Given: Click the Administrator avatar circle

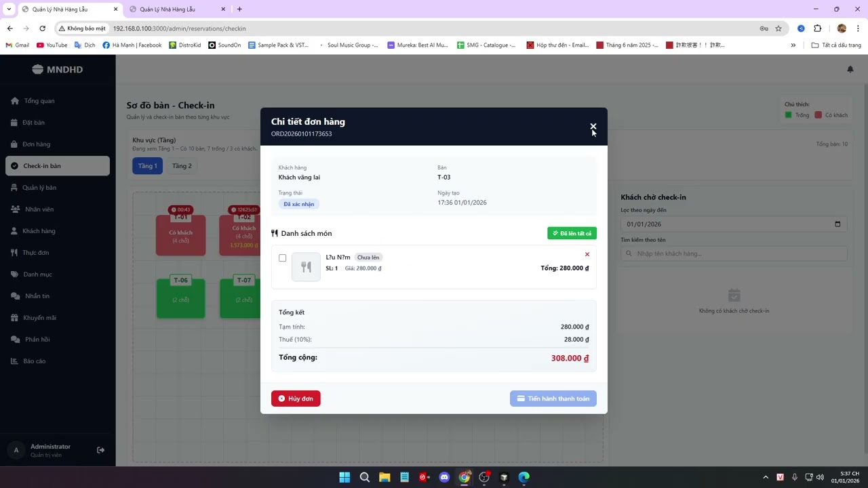Looking at the screenshot, I should click(x=16, y=450).
